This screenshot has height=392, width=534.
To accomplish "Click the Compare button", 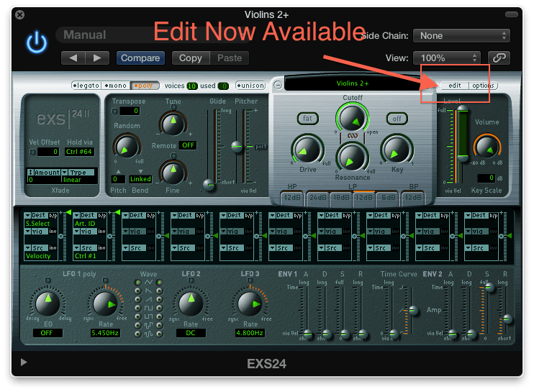I will tap(140, 58).
